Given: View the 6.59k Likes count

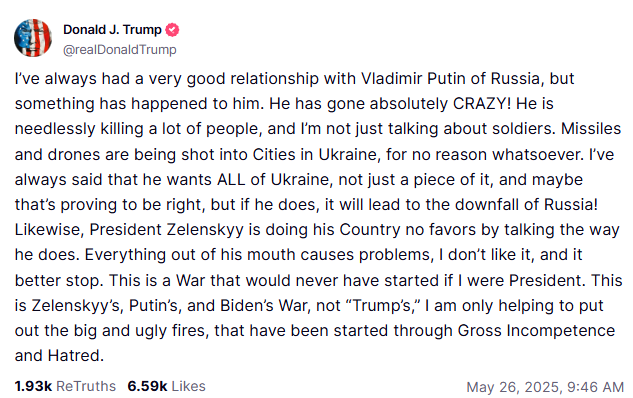Looking at the screenshot, I should point(147,386).
